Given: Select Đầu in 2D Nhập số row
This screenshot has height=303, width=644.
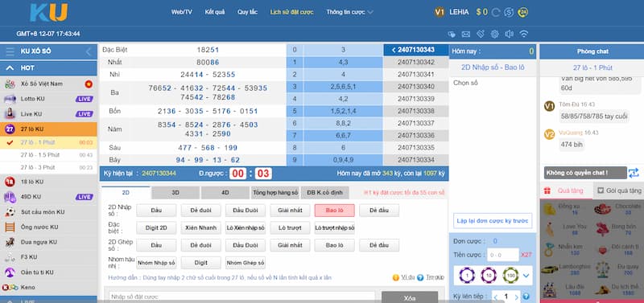Looking at the screenshot, I should (156, 211).
